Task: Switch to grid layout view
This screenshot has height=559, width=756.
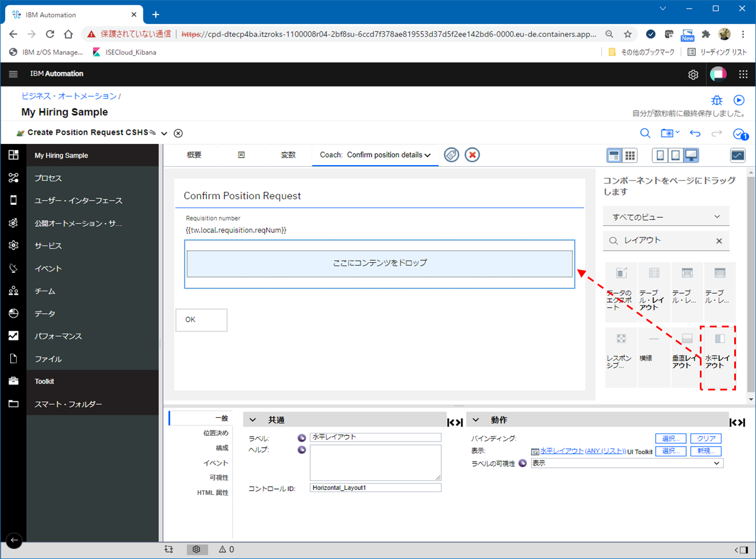Action: 630,155
